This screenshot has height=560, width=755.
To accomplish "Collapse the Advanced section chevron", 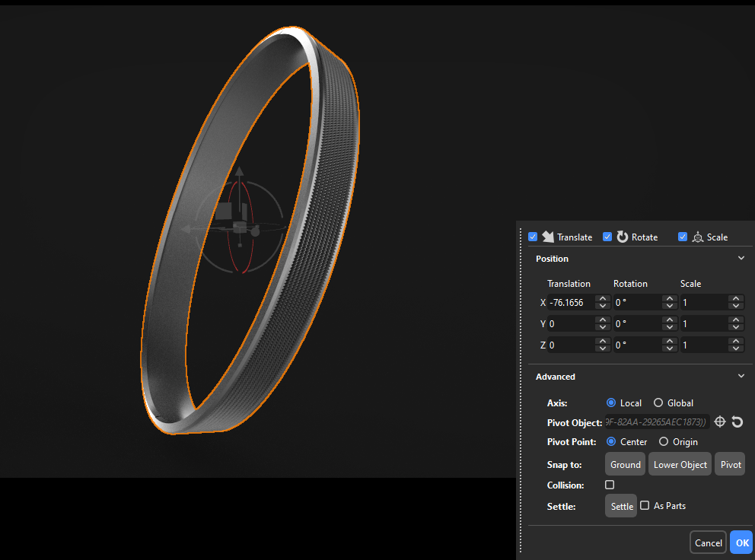I will [741, 376].
